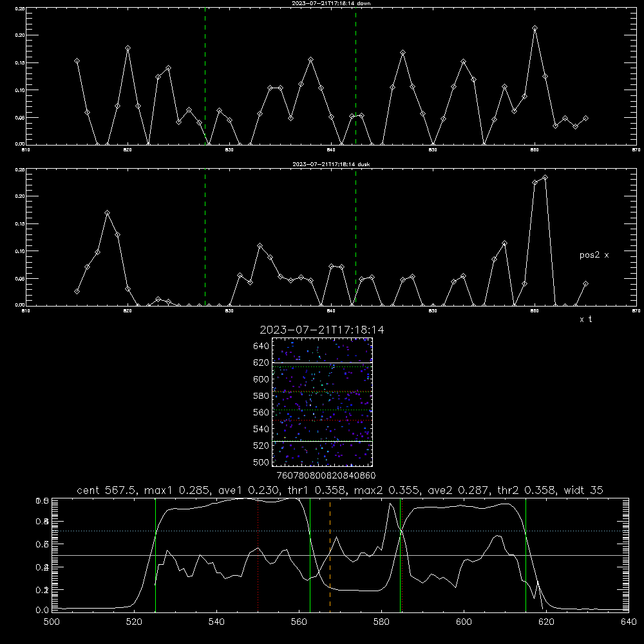Click the dawn plot title text
This screenshot has height=644, width=644.
[x=331, y=3]
